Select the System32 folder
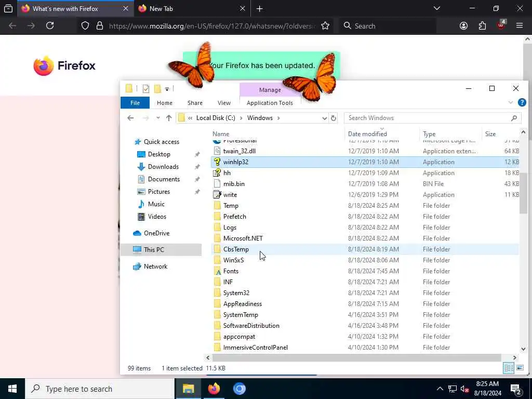 tap(365, 293)
